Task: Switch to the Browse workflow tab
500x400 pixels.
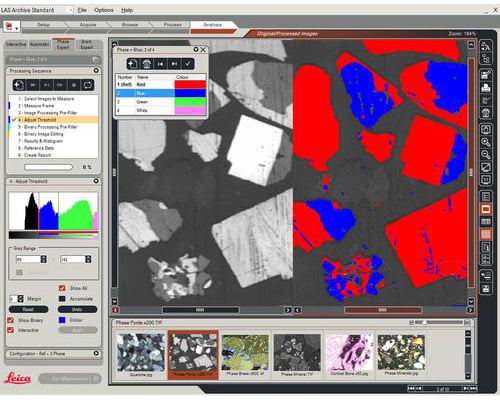Action: [130, 25]
